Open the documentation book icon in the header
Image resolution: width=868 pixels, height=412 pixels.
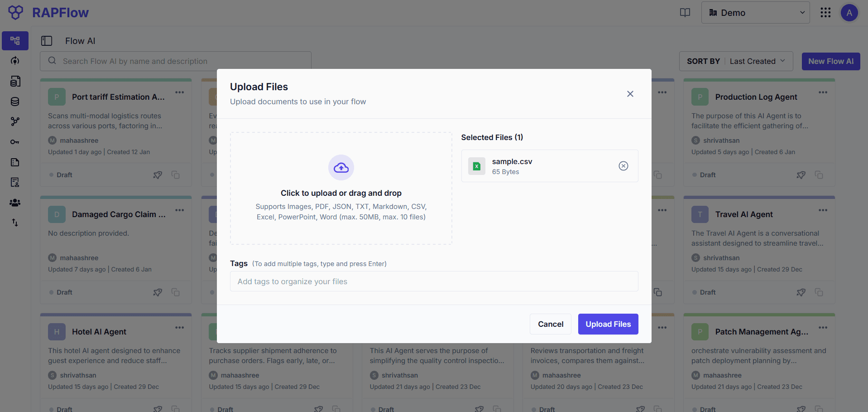(685, 13)
